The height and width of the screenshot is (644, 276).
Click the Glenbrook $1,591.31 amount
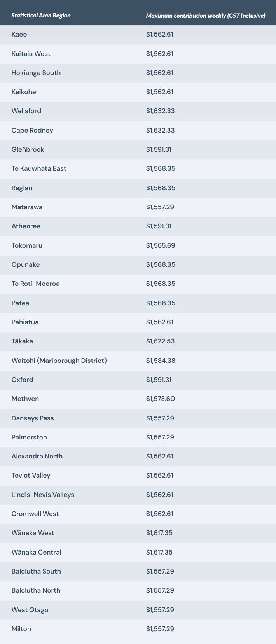click(159, 149)
